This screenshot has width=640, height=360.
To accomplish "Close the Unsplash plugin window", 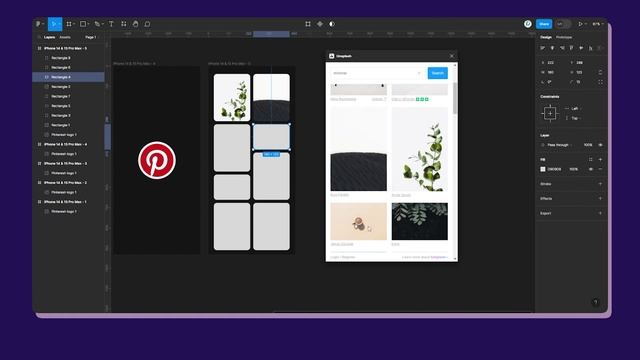I will 451,56.
